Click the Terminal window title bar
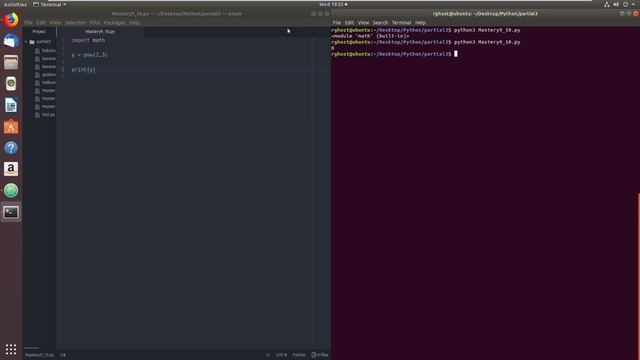Image resolution: width=640 pixels, height=360 pixels. coord(485,13)
